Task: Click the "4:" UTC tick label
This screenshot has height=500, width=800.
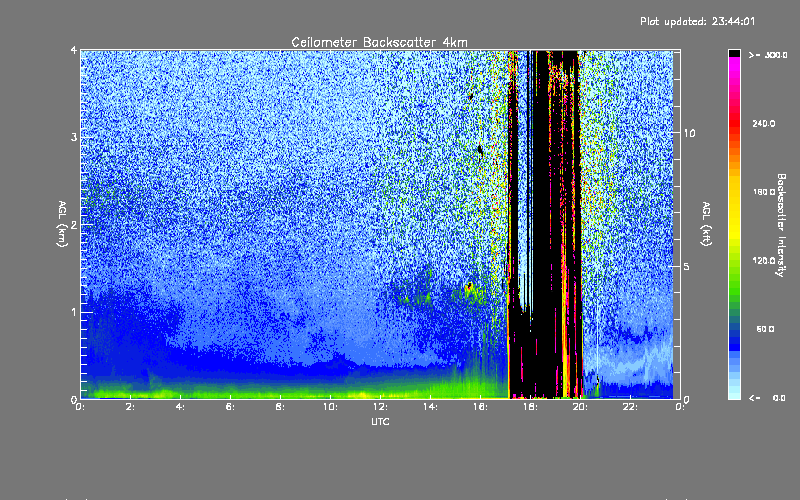Action: tap(181, 407)
